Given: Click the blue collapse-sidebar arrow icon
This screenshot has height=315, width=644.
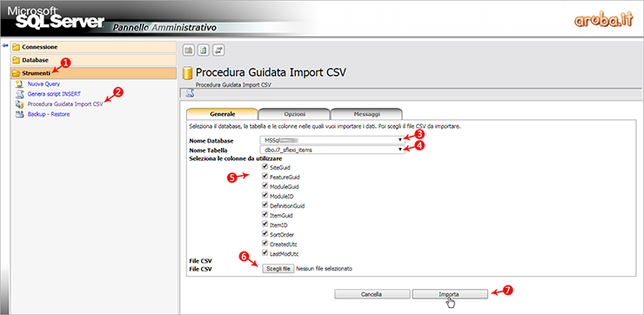Looking at the screenshot, I should tap(5, 45).
